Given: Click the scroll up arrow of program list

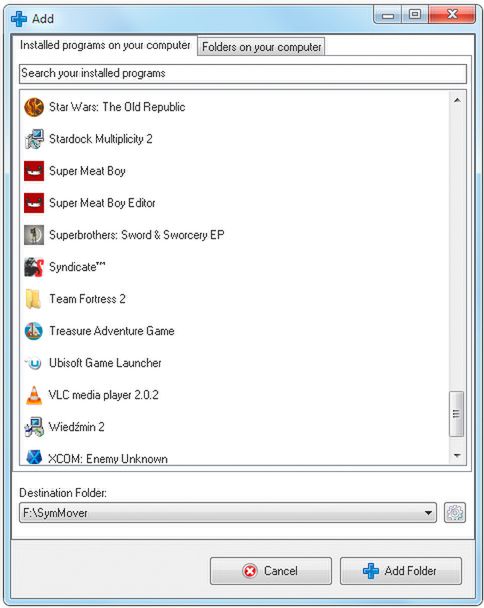Looking at the screenshot, I should pyautogui.click(x=457, y=100).
